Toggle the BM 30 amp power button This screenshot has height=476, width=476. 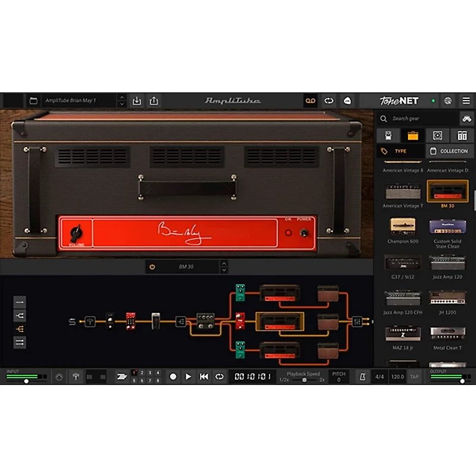coord(152,267)
